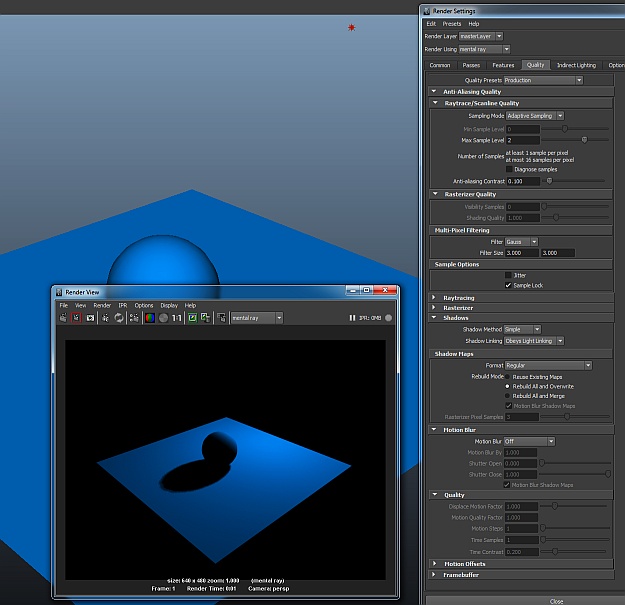
Task: Open the Render Using mental ray dropdown
Action: (484, 49)
